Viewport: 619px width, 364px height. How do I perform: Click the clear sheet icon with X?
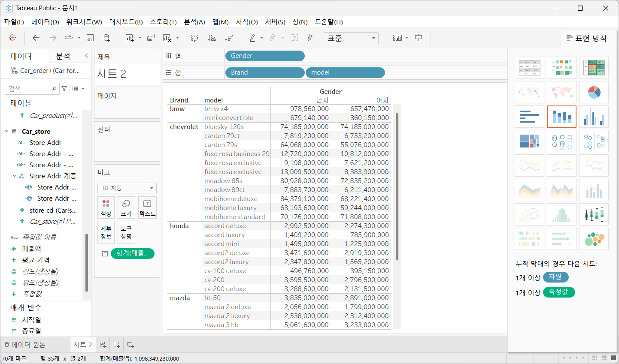tap(167, 38)
